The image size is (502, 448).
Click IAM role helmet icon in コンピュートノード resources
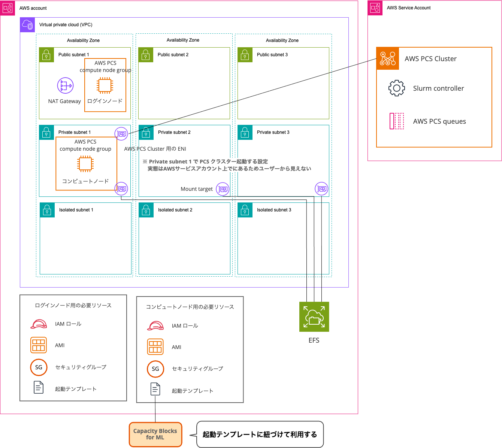tap(155, 326)
